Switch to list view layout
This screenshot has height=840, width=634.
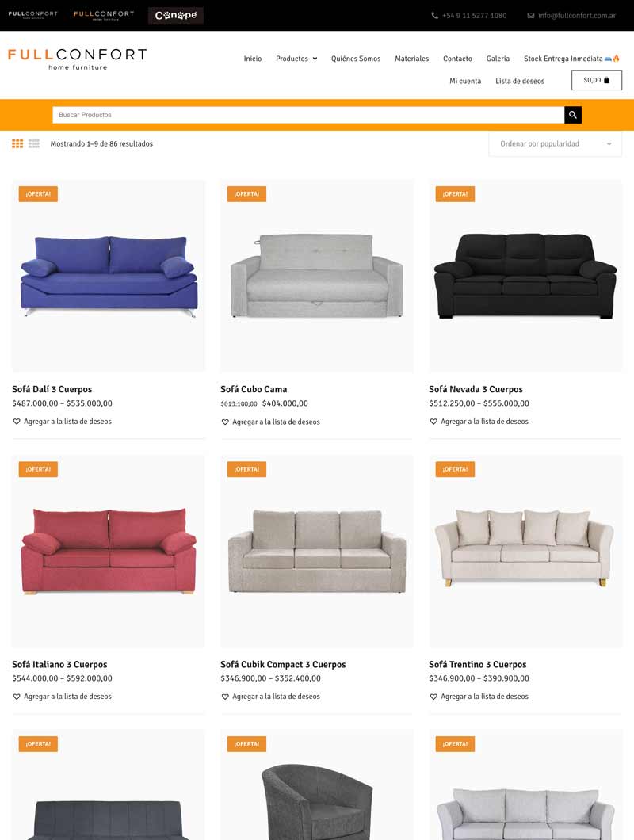tap(34, 143)
